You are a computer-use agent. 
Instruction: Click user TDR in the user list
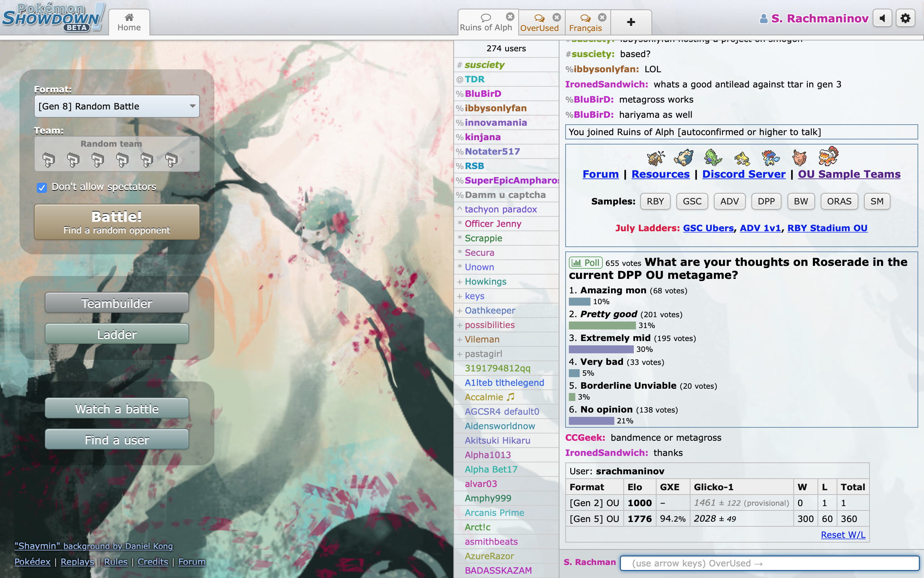click(506, 79)
